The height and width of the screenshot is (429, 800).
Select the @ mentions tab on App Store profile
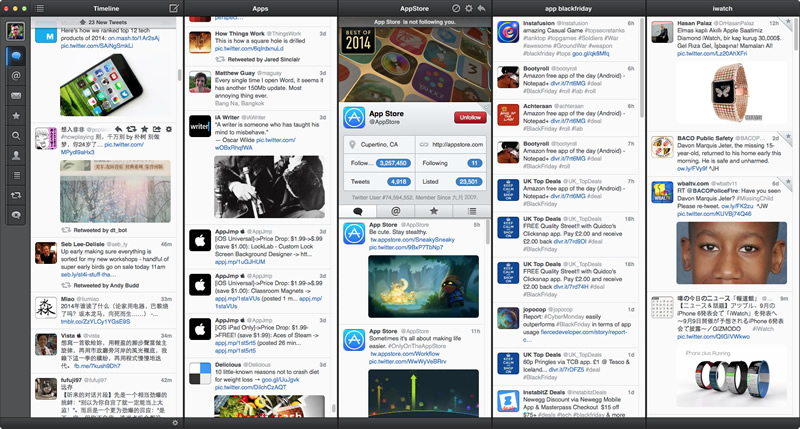tap(395, 211)
